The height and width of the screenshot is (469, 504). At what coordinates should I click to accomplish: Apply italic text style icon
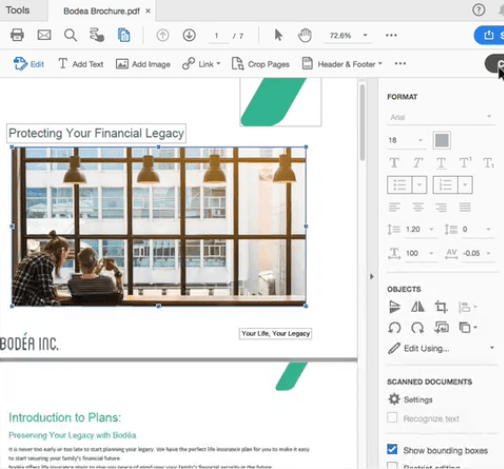pyautogui.click(x=418, y=163)
